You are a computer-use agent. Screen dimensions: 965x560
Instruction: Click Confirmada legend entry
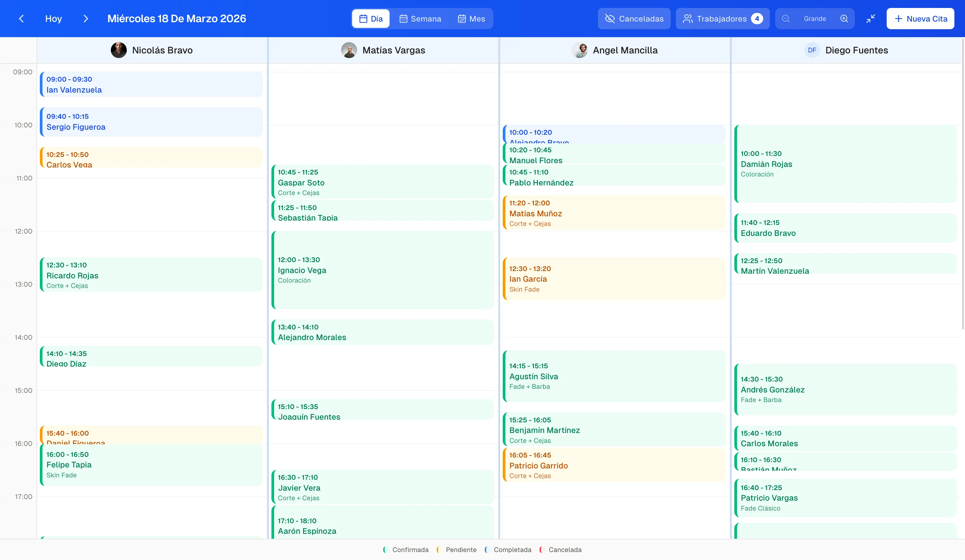[x=406, y=550]
